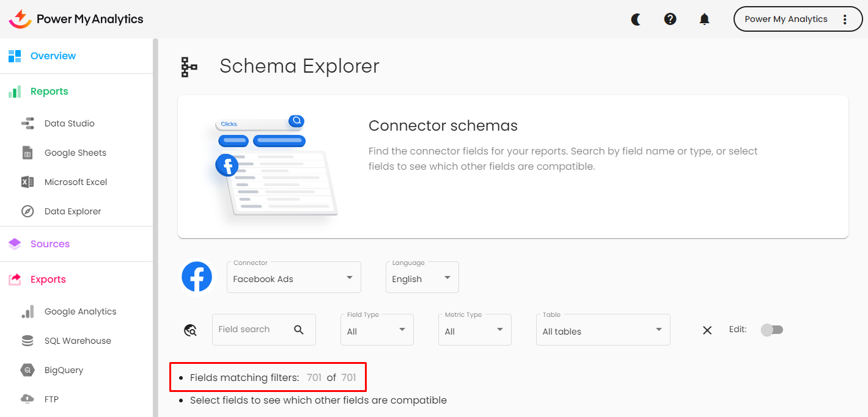Expand the Metric Type dropdown

474,330
